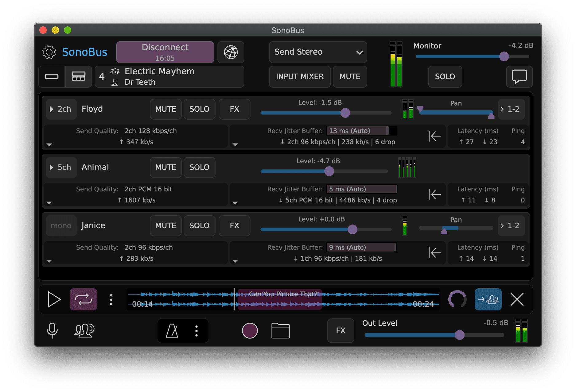Click the microphone input icon
576x392 pixels.
pos(52,330)
